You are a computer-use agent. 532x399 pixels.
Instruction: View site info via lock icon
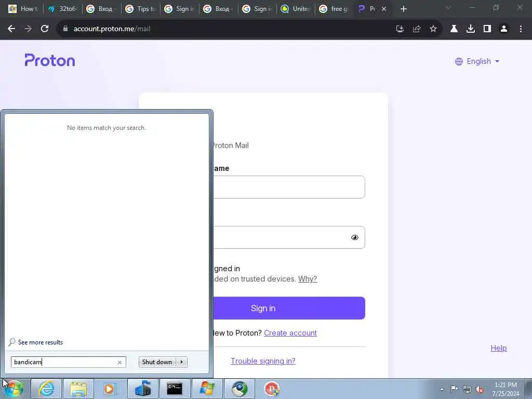click(x=65, y=29)
